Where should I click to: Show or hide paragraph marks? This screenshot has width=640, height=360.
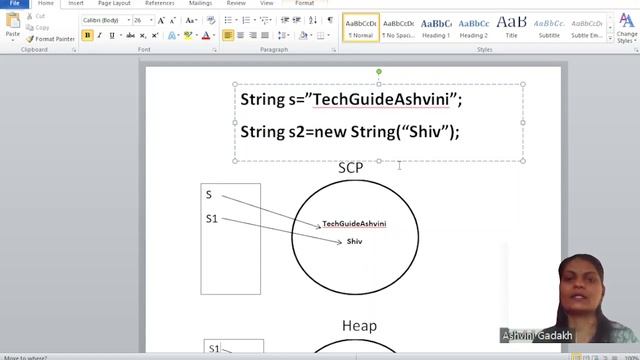330,20
